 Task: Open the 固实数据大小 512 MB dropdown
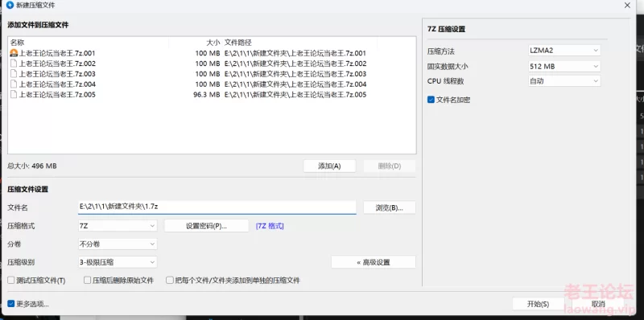pos(564,66)
